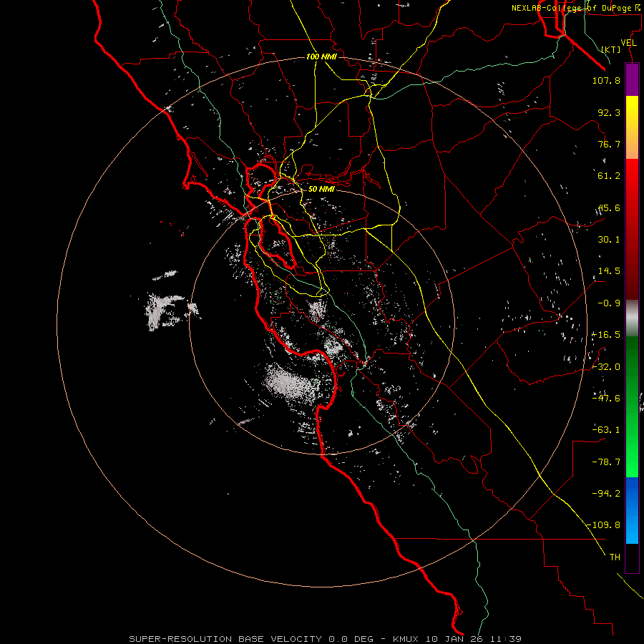
Task: Click the -78.7 legend value
Action: pyautogui.click(x=606, y=462)
